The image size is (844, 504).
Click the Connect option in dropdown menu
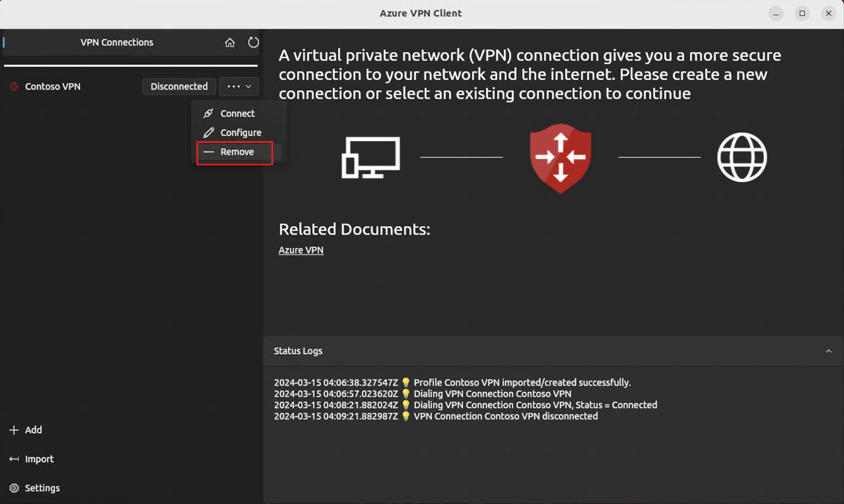click(237, 113)
